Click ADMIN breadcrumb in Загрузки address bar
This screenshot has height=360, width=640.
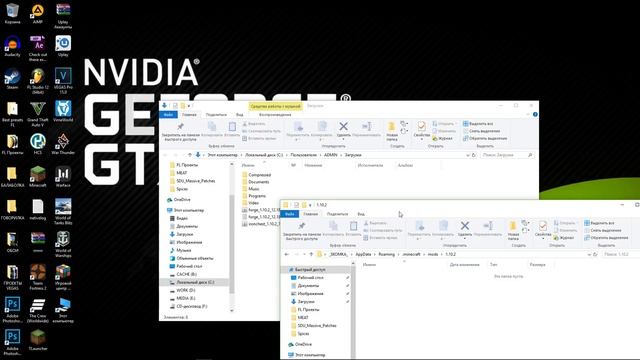tap(331, 155)
